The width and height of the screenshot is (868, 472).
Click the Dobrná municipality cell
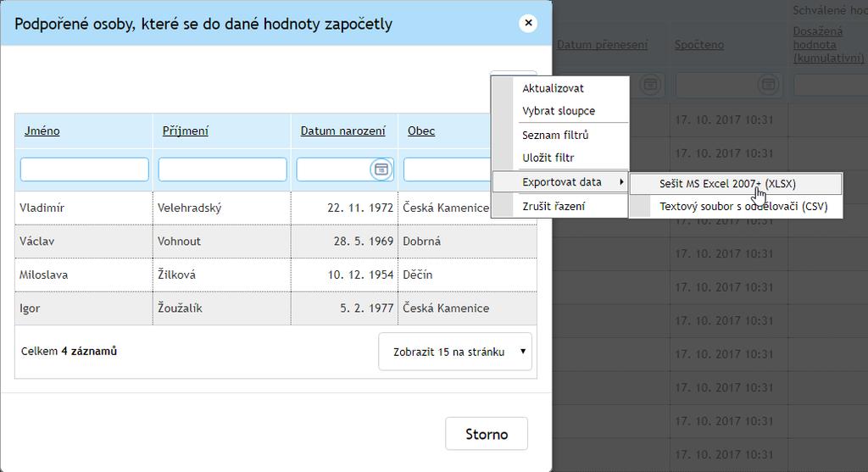pos(467,242)
